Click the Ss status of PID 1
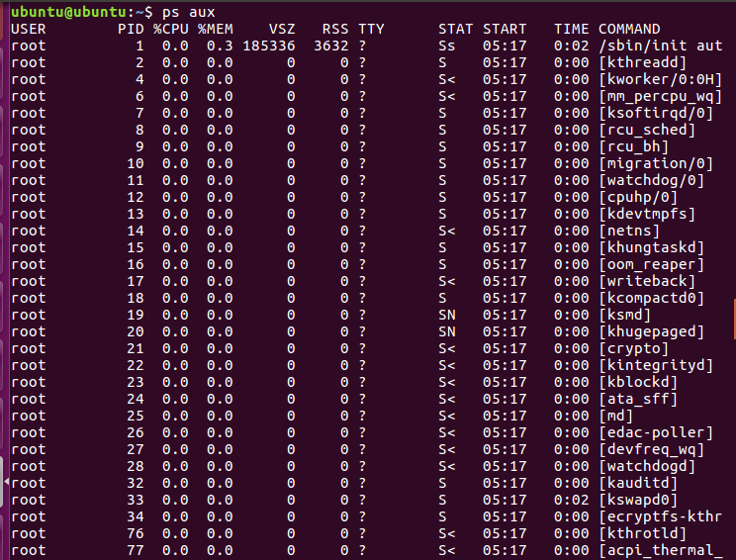The image size is (736, 560). [x=447, y=46]
